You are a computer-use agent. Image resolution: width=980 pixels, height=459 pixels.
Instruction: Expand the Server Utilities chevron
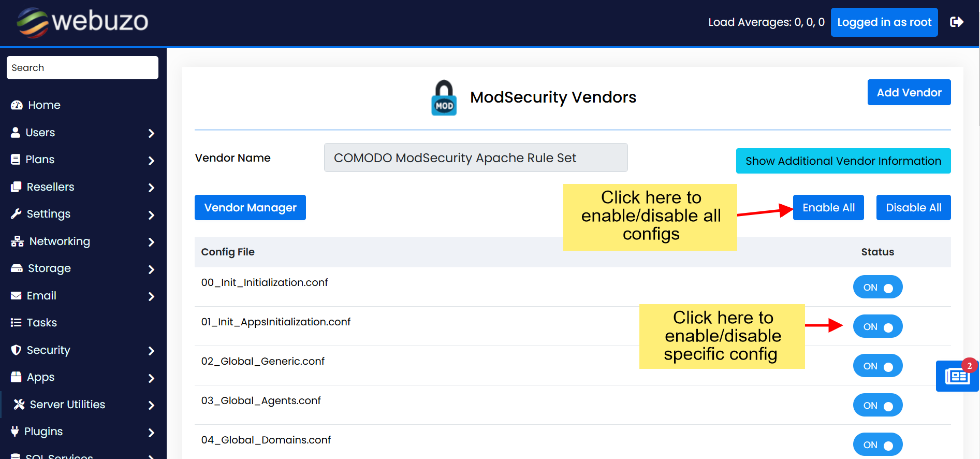151,405
